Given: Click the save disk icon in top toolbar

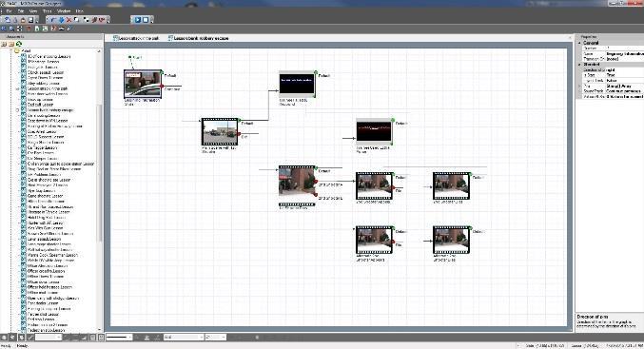Looking at the screenshot, I should (30, 19).
